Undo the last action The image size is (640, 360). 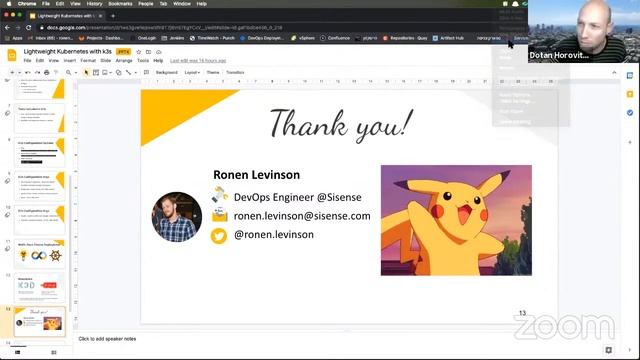click(x=28, y=72)
